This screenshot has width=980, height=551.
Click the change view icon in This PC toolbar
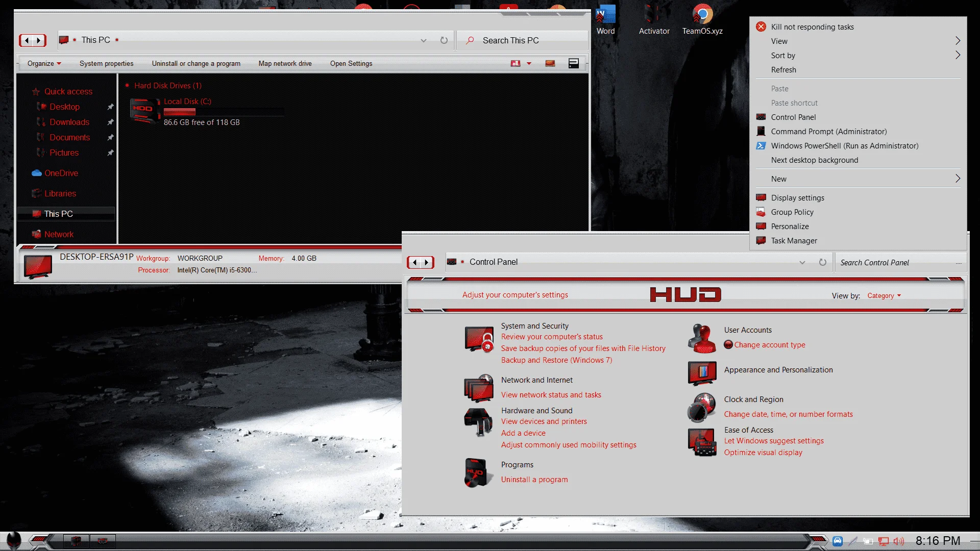[x=516, y=63]
